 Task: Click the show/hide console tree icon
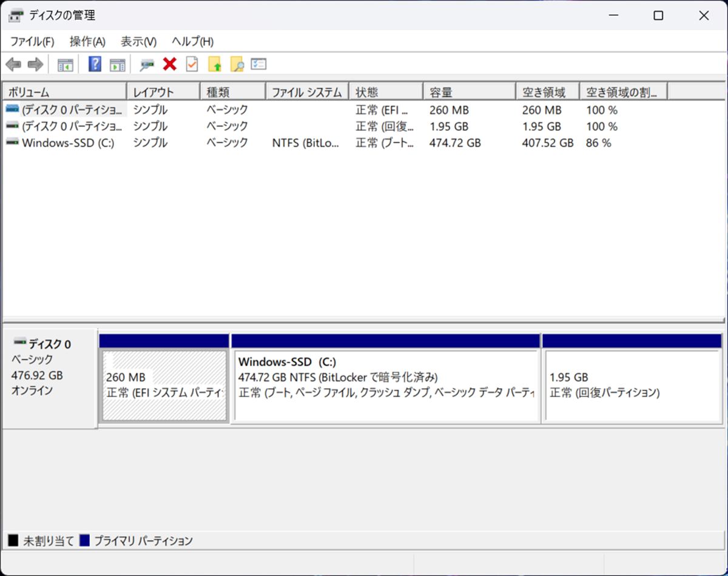tap(65, 64)
